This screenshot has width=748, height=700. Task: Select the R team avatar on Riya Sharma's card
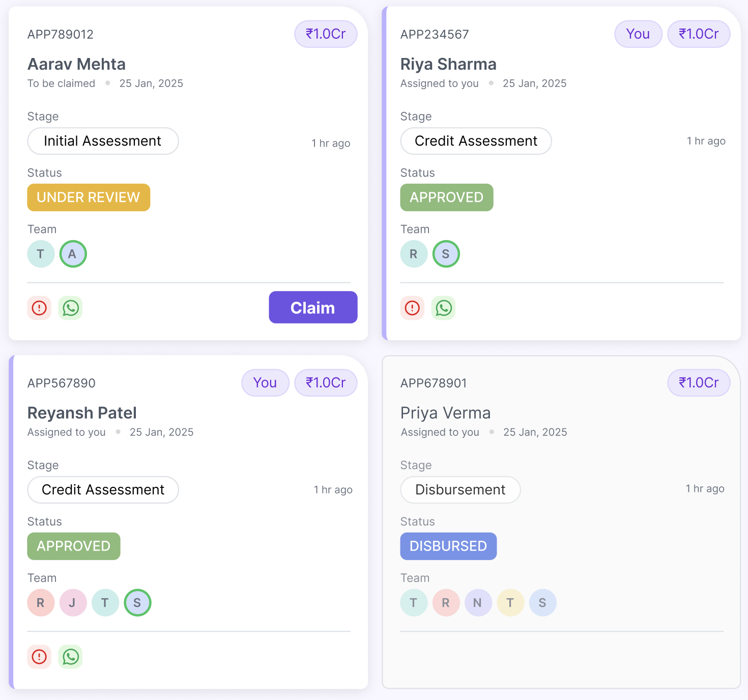[414, 253]
